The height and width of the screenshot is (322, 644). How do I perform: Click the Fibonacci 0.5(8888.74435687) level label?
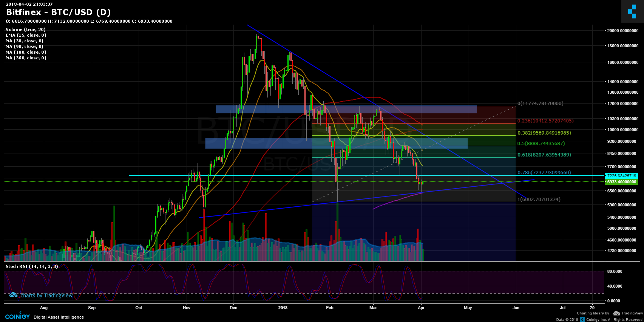(x=541, y=144)
